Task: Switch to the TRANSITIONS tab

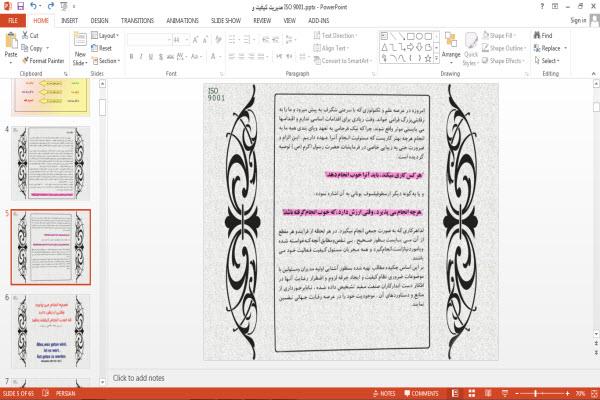Action: (137, 20)
